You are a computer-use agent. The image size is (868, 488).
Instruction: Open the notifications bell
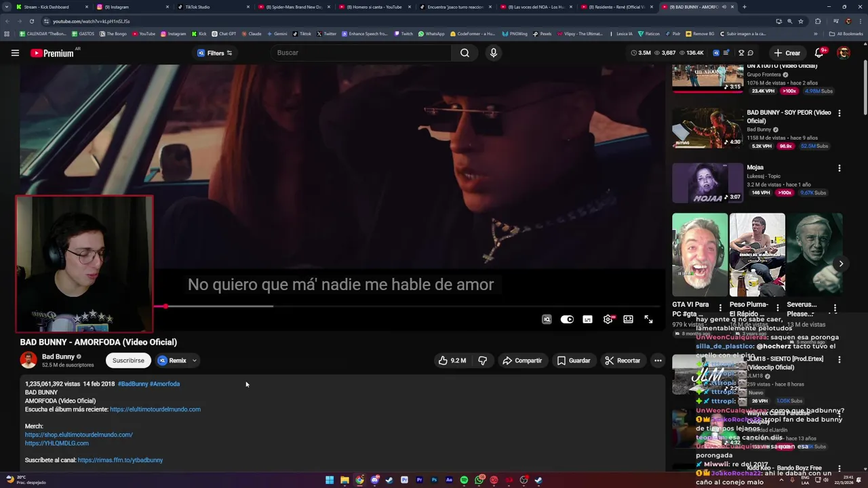[x=819, y=53]
